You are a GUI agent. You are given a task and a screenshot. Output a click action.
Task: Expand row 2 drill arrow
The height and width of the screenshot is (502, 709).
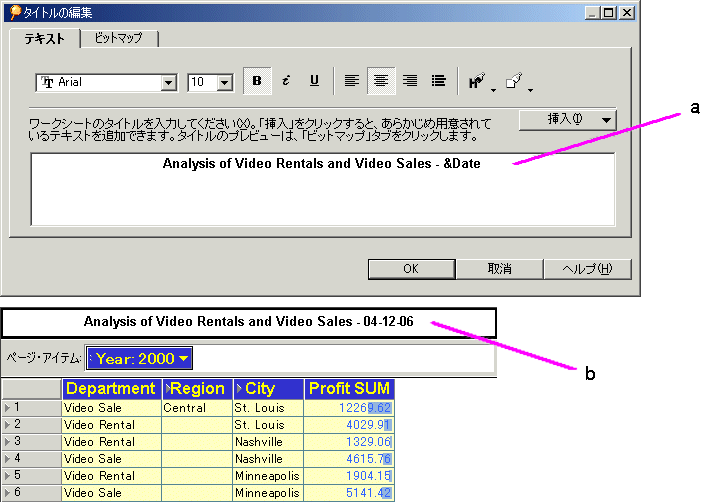[x=7, y=425]
